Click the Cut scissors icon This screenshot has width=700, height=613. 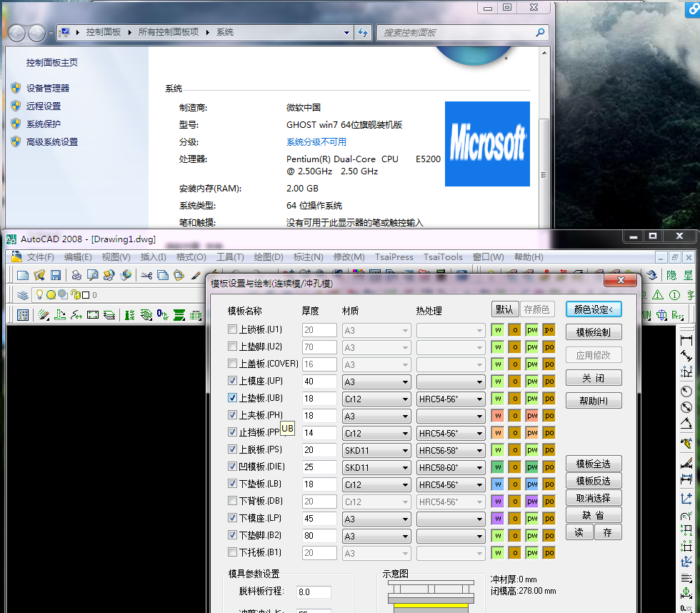(x=146, y=276)
